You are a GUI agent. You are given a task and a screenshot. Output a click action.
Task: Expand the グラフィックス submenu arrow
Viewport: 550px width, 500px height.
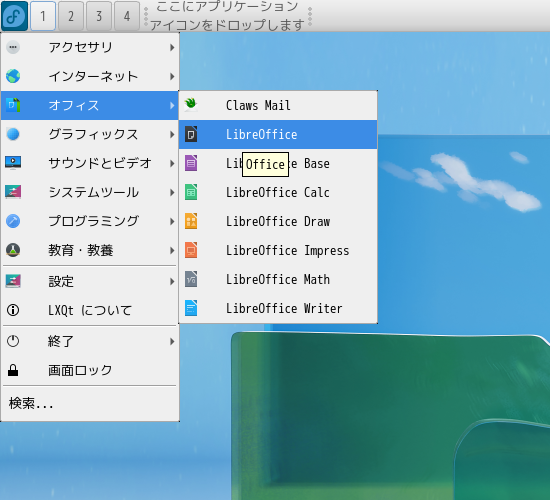pos(172,134)
